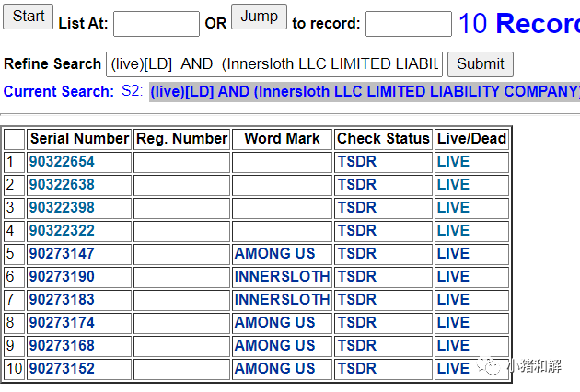580x392 pixels.
Task: Focus the 'to record' input field
Action: point(409,24)
